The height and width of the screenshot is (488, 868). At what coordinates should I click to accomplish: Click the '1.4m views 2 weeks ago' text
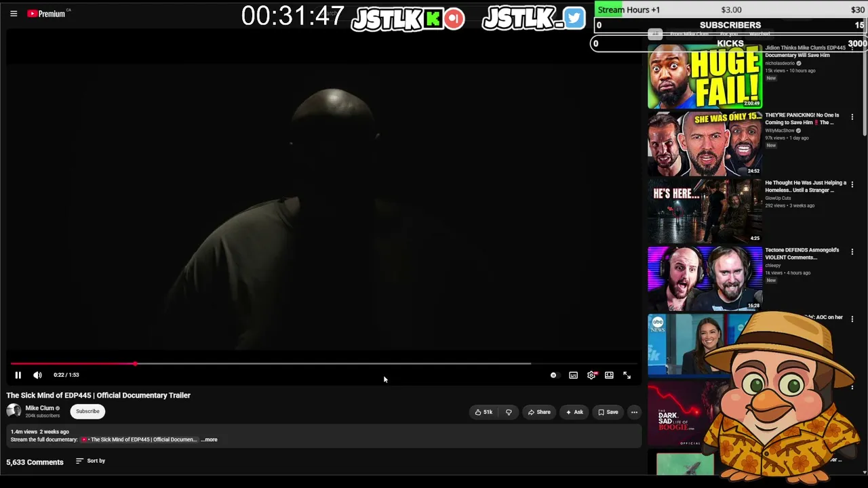point(40,432)
